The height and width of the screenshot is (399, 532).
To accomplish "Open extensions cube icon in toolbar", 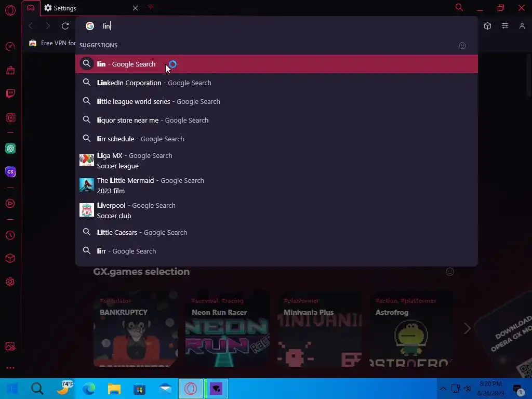I will coord(487,26).
